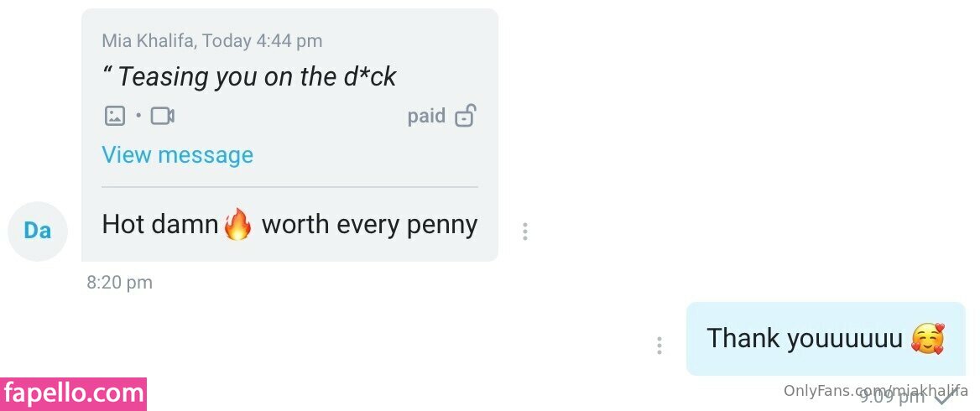Click the divider line under View message
Viewport: 980px width, 411px height.
point(290,187)
